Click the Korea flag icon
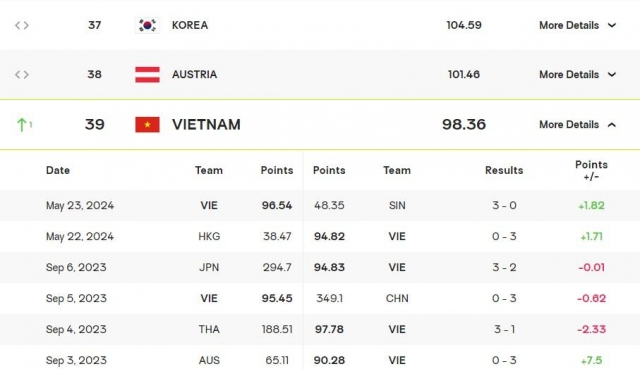The width and height of the screenshot is (640, 369). coord(147,25)
